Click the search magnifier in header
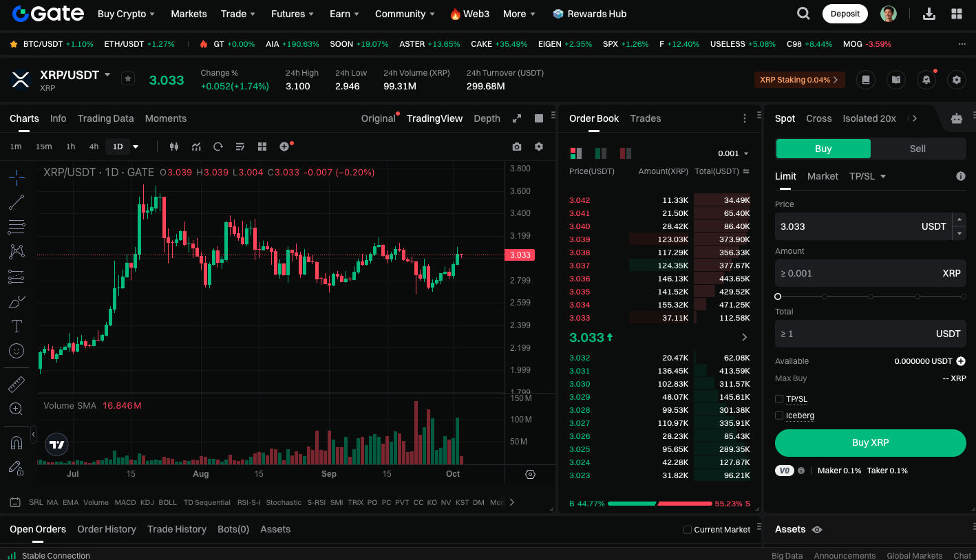Image resolution: width=976 pixels, height=560 pixels. pos(803,14)
